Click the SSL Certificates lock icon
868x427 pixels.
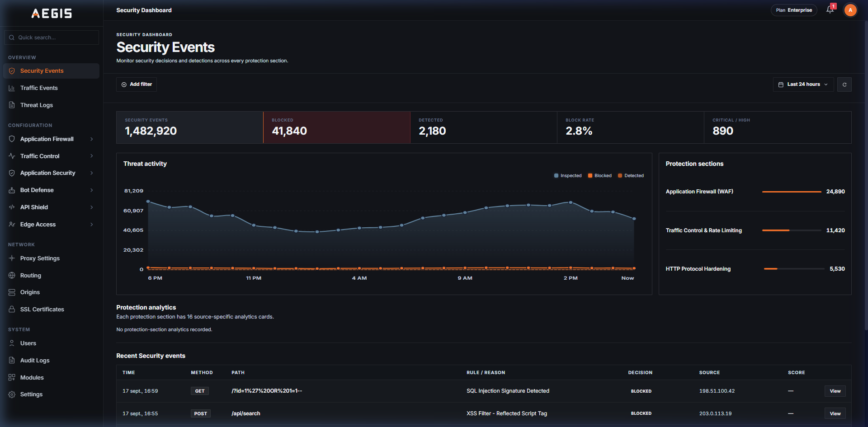[x=12, y=310]
